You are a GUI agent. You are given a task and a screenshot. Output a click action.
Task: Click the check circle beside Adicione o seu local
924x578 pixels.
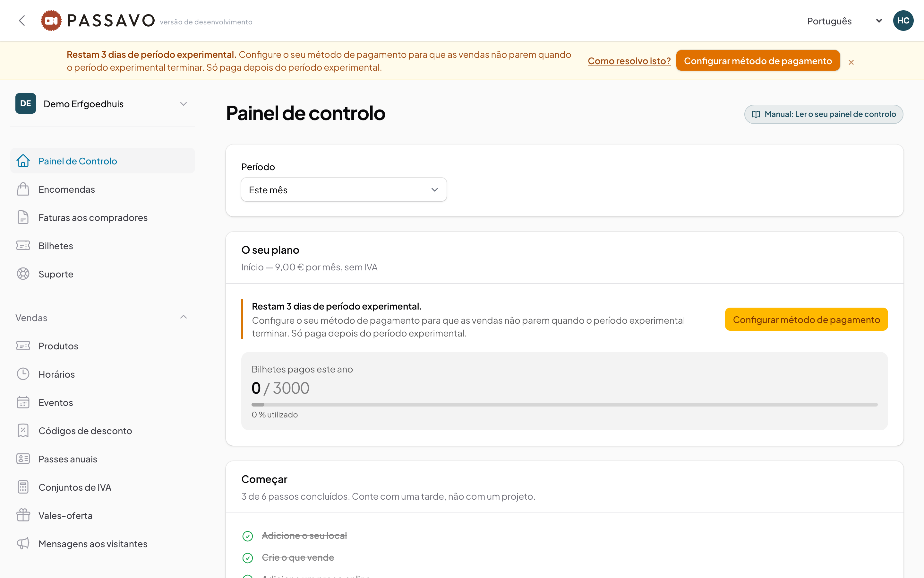(x=248, y=536)
